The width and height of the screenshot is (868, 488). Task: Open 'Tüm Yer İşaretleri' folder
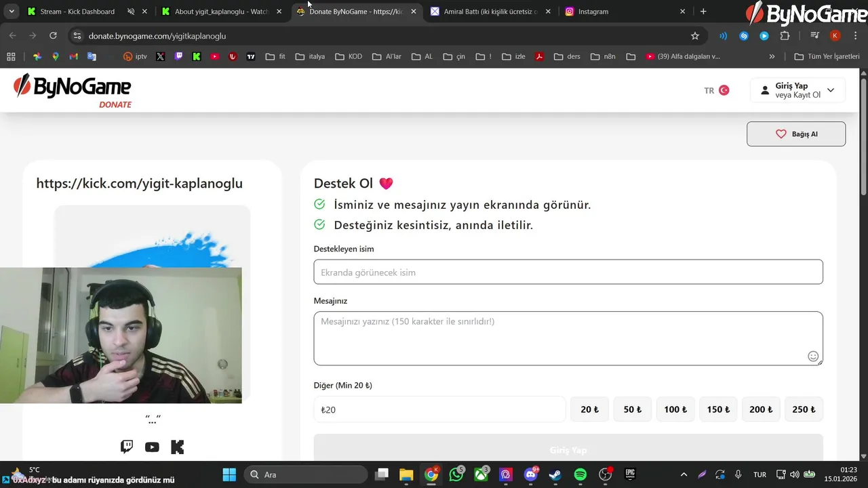[x=827, y=57]
